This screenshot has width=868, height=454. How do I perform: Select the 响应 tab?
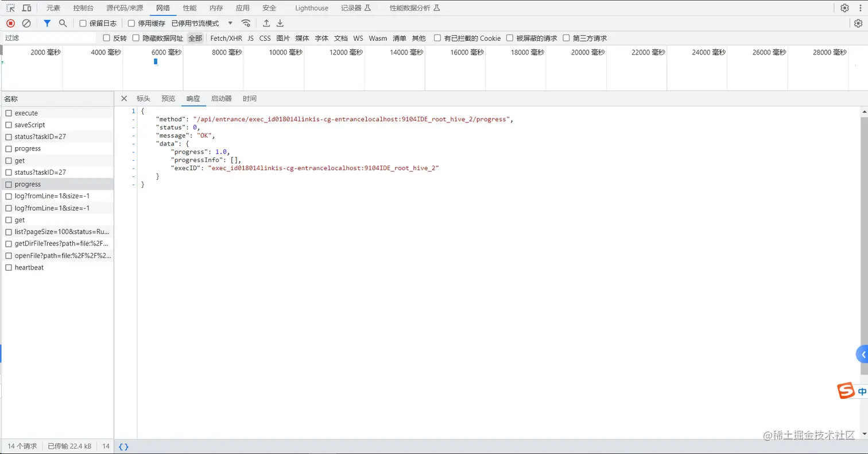tap(193, 98)
